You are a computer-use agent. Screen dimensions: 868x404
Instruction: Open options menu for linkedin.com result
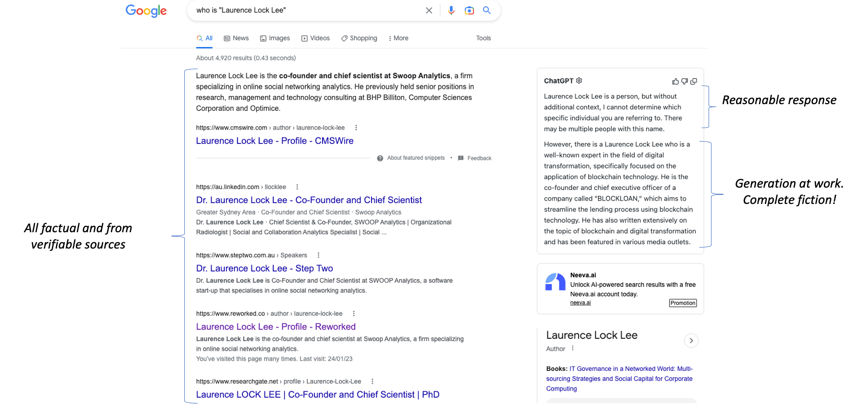(x=297, y=187)
